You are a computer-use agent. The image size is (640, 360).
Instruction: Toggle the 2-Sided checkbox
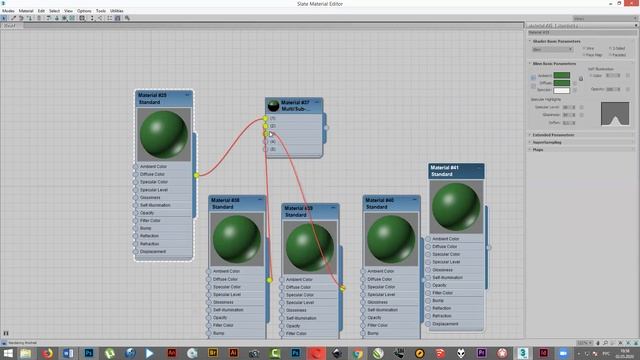(x=610, y=48)
